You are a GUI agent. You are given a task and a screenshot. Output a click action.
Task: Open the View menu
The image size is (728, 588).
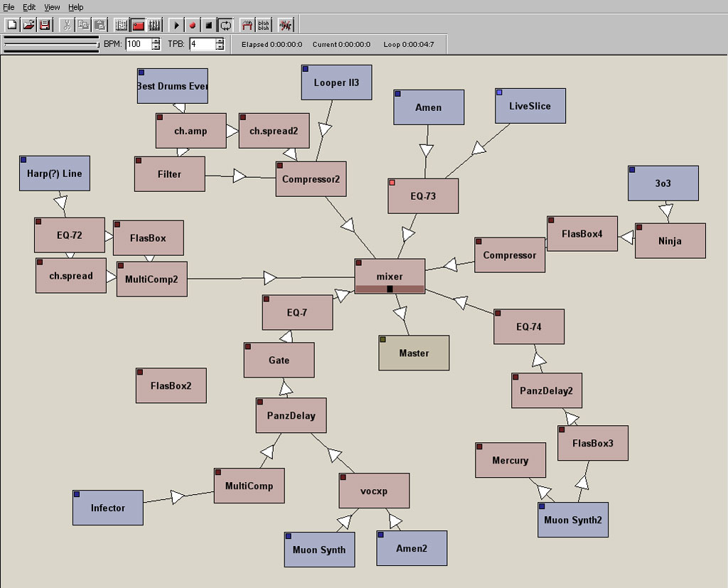pyautogui.click(x=52, y=7)
